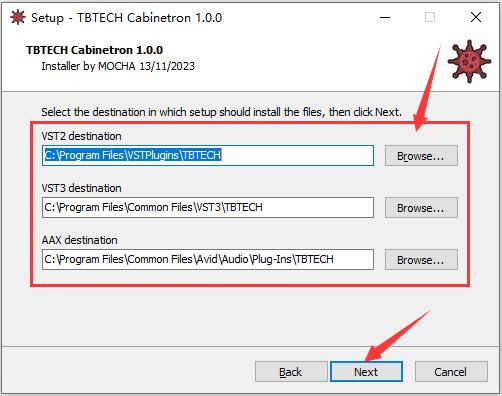Viewport: 502px width, 396px height.
Task: Click the Installer by MOCHA subtitle text
Action: [x=118, y=66]
